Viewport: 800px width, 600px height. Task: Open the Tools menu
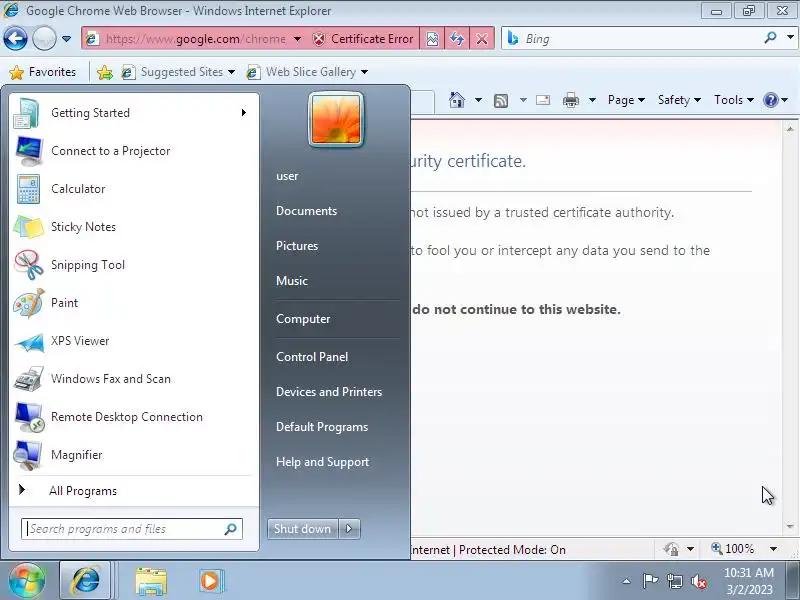pos(734,100)
